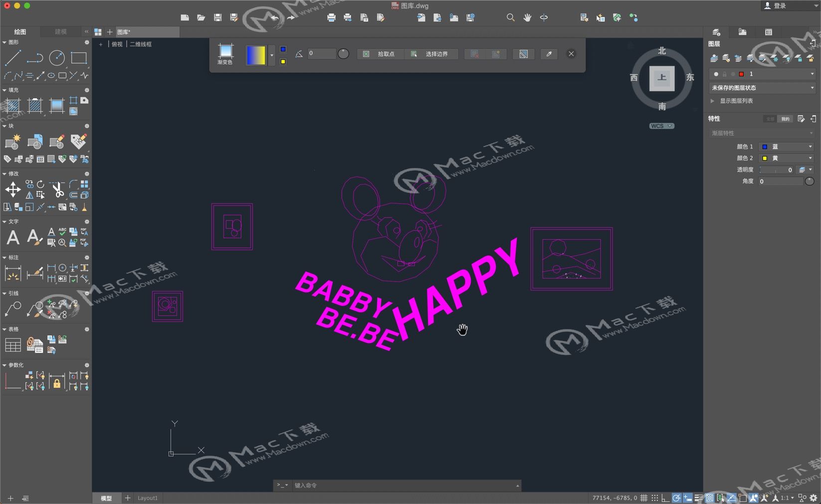
Task: Toggle dynamic input in status bar
Action: pyautogui.click(x=687, y=498)
